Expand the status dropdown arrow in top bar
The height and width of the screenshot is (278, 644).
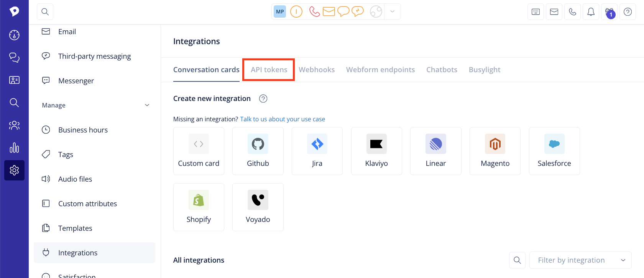tap(392, 12)
